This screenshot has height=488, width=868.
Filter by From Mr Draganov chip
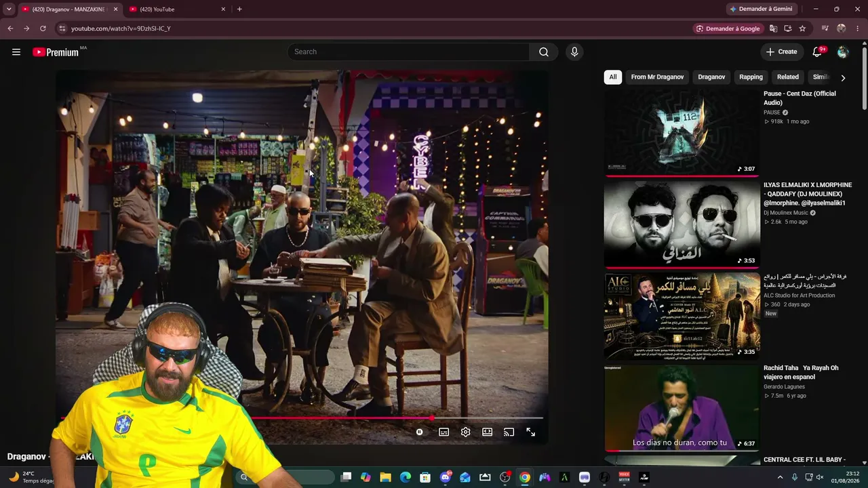click(x=657, y=77)
